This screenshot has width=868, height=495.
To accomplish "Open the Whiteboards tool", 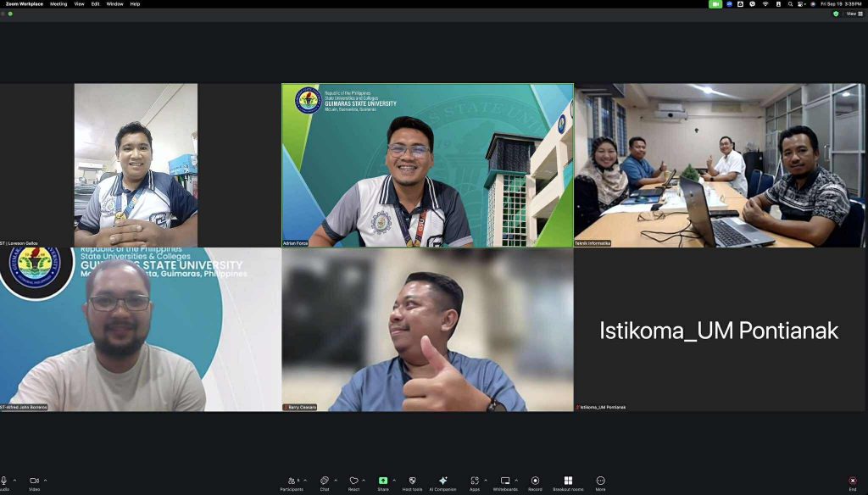I will click(505, 481).
